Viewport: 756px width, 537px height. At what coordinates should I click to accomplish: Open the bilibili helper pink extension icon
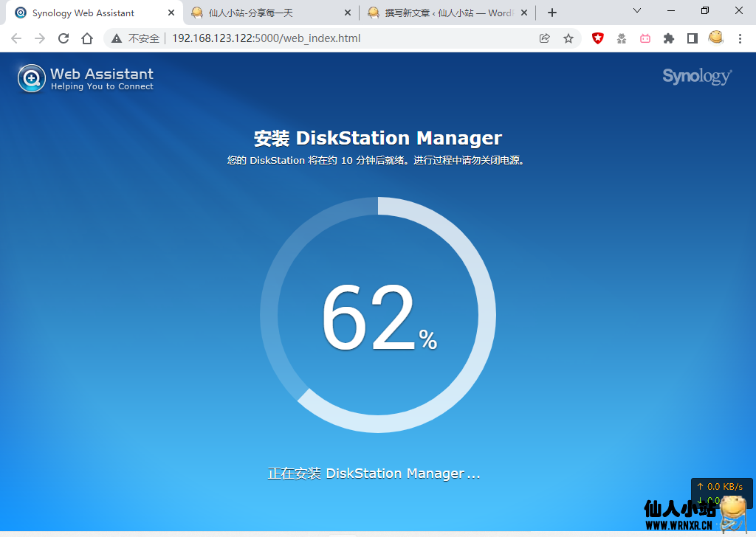click(x=645, y=38)
